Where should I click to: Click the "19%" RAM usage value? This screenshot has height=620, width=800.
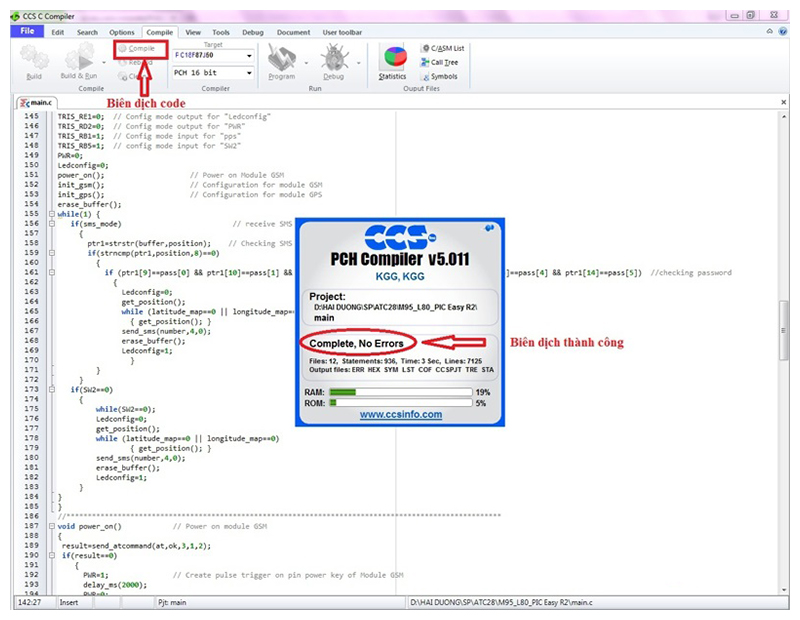(483, 392)
